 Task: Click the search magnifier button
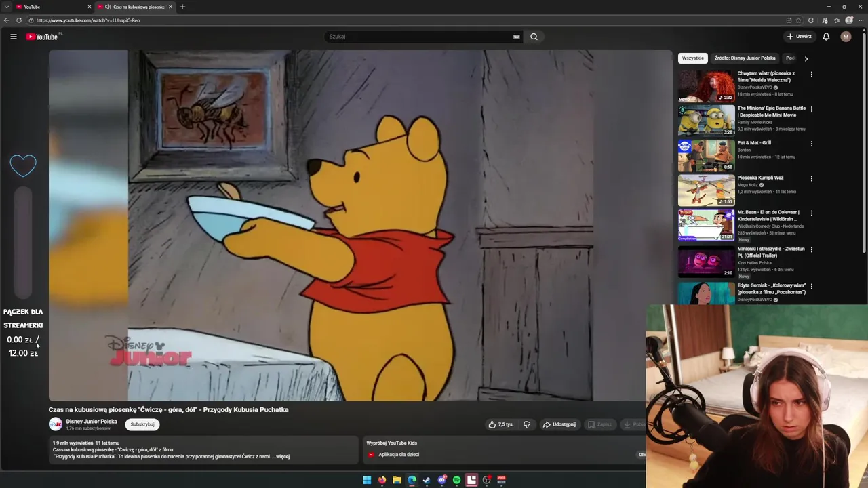534,37
